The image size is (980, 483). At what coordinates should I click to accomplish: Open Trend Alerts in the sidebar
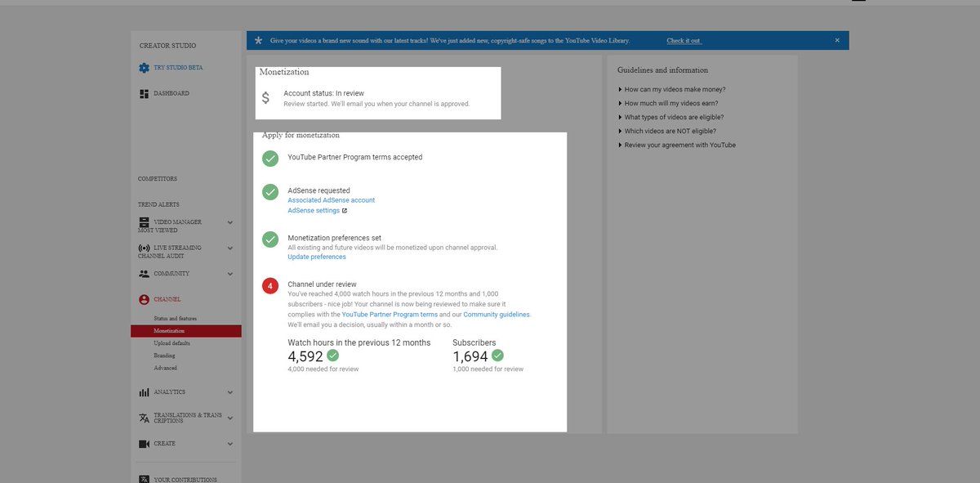[x=158, y=204]
